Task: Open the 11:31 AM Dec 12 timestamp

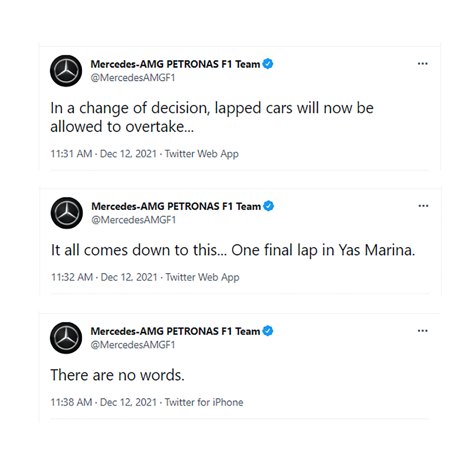Action: coord(103,154)
